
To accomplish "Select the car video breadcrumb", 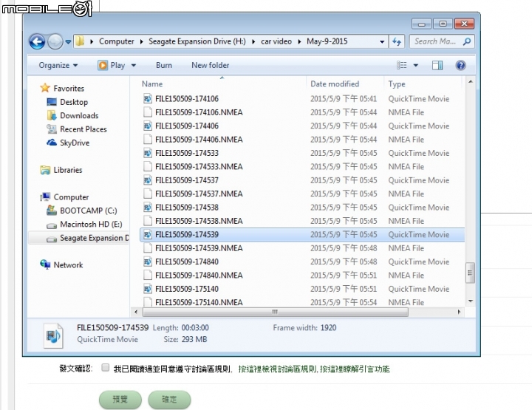I will 276,41.
